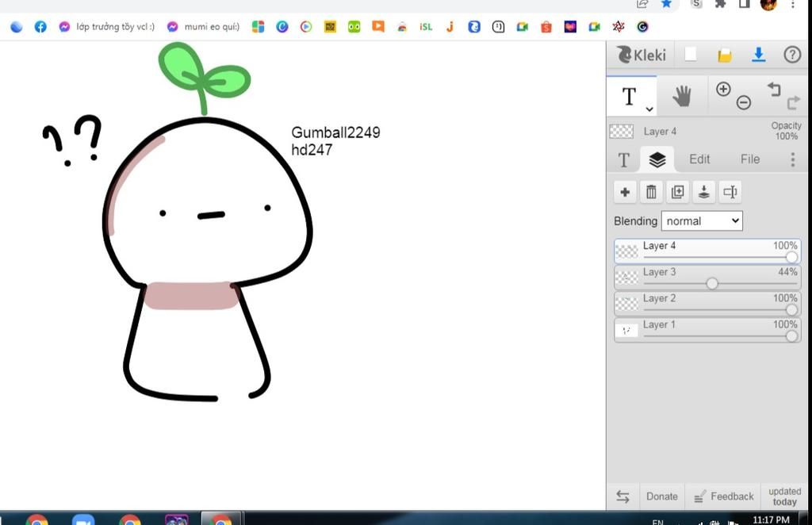Screen dimensions: 812x525
Task: Switch to the Edit tab
Action: 699,159
